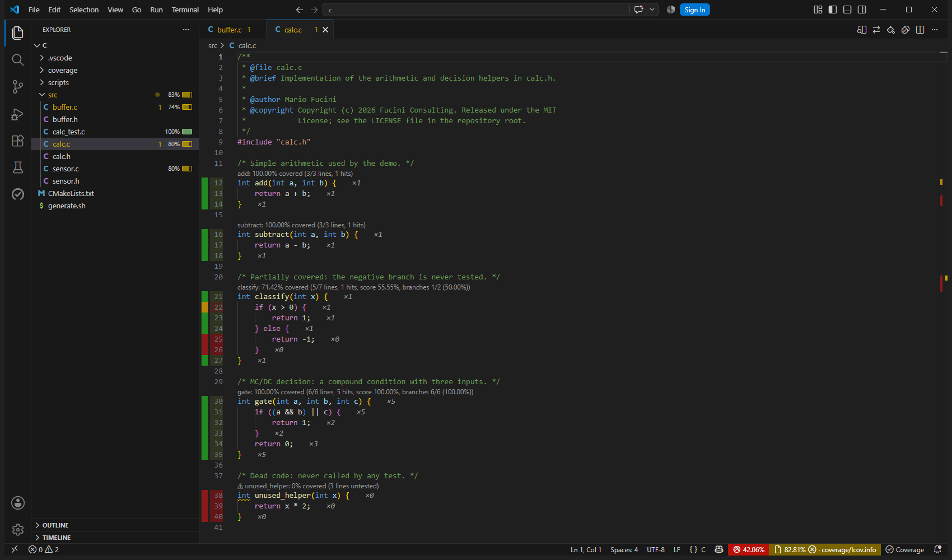952x560 pixels.
Task: Open the Run and Debug view
Action: (18, 114)
